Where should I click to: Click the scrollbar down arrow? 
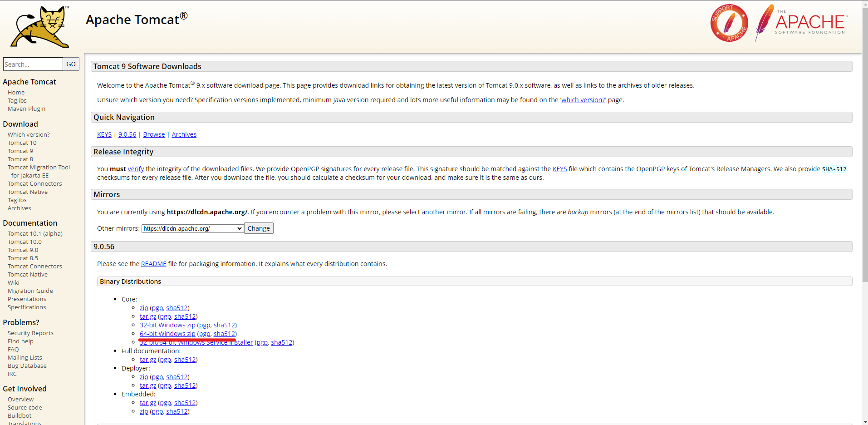[865, 421]
